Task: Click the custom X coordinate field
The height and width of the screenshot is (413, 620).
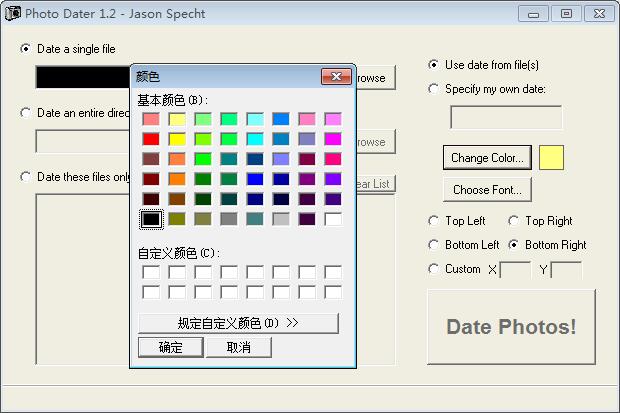Action: pyautogui.click(x=515, y=269)
